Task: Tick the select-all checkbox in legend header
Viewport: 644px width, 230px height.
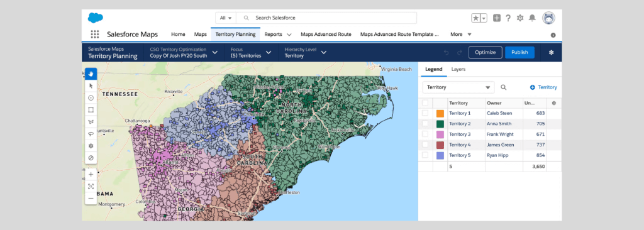Action: point(425,103)
